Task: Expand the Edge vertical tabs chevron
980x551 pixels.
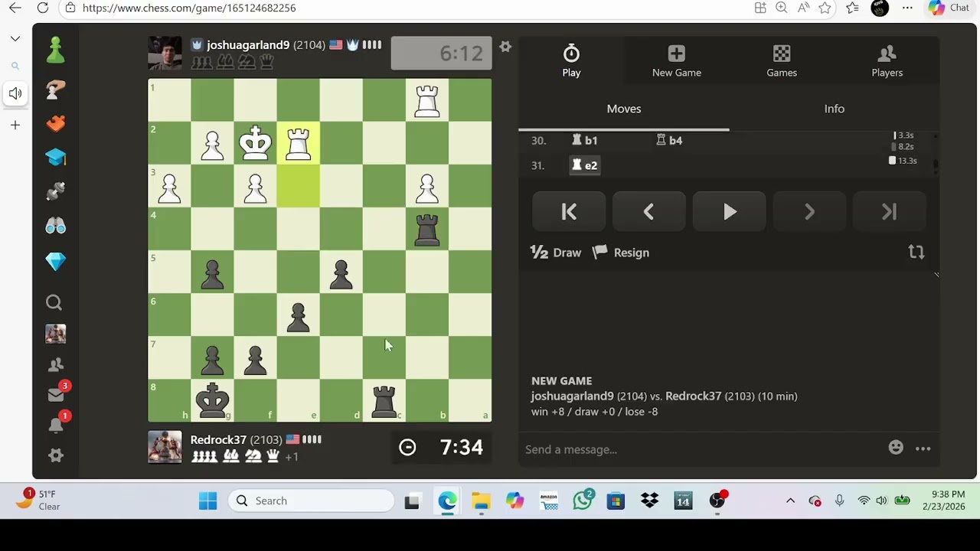Action: pyautogui.click(x=15, y=38)
